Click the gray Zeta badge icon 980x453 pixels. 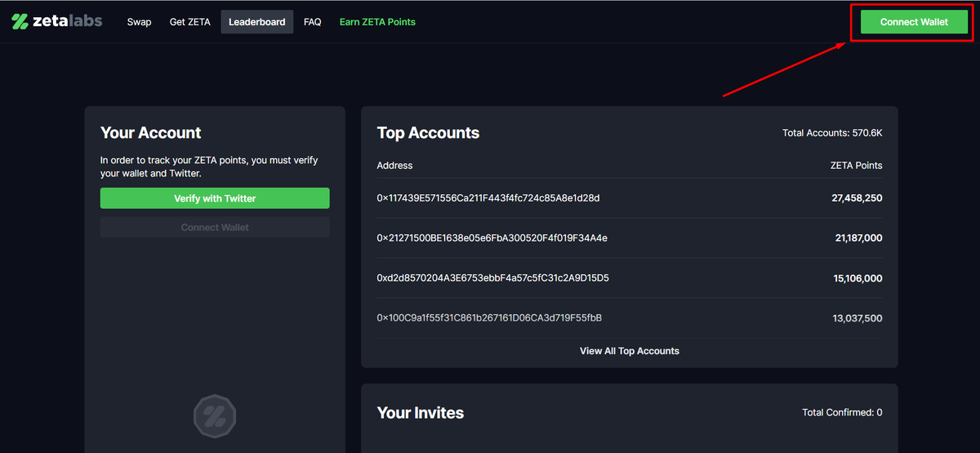click(x=215, y=417)
